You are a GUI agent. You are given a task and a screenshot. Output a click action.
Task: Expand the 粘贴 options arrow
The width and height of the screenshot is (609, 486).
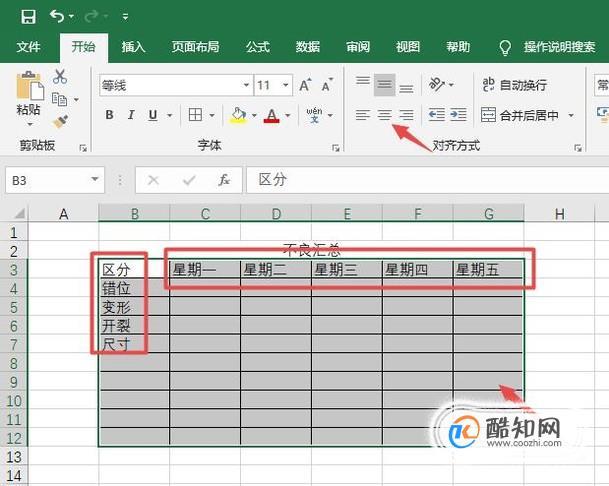[30, 125]
